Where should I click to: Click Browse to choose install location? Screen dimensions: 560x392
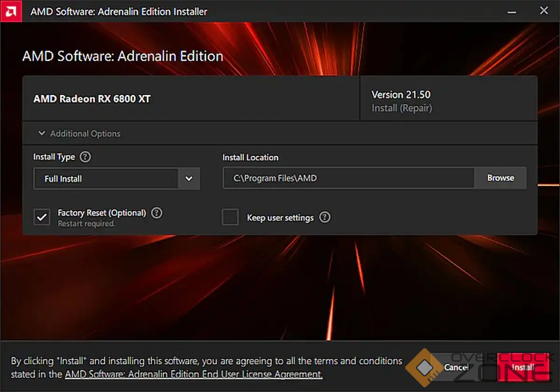point(501,178)
